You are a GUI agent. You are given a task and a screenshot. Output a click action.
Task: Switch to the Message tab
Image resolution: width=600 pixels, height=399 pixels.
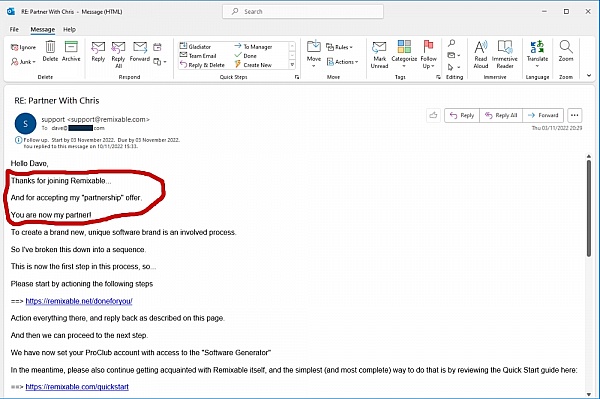(42, 29)
